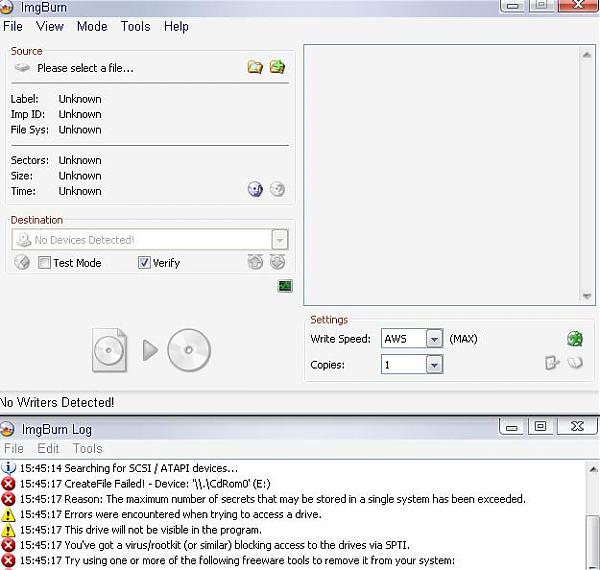Click the tray eject icon under Destination
The height and width of the screenshot is (570, 600).
pyautogui.click(x=255, y=262)
